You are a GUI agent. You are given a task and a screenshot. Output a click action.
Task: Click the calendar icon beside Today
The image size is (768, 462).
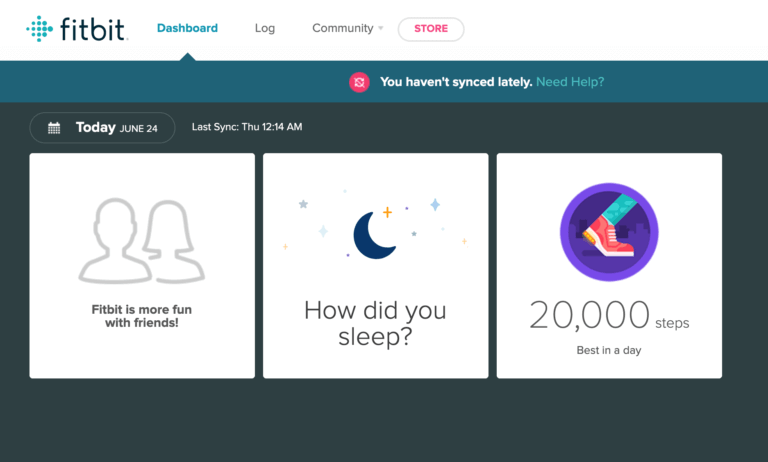click(54, 128)
